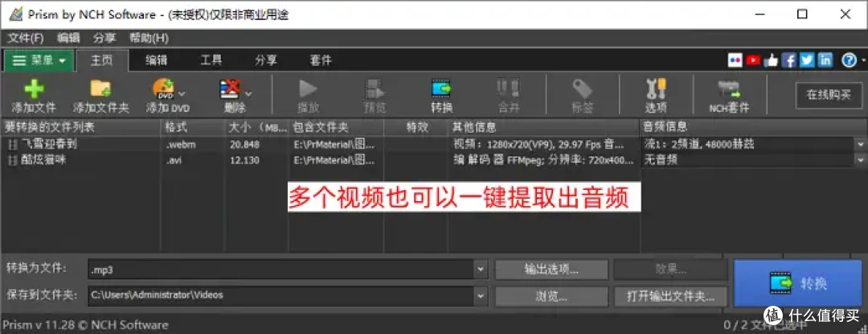Viewport: 868px width, 334px height.
Task: Click the 特效 column header
Action: tap(416, 127)
